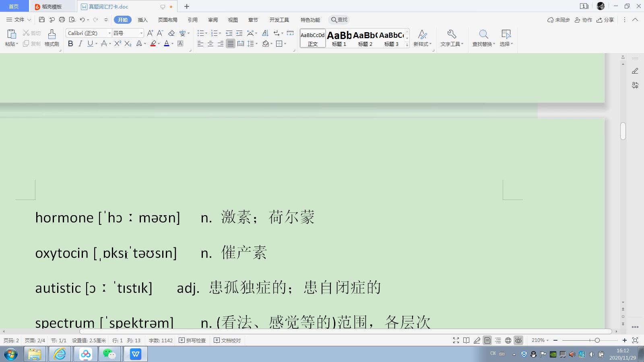Switch to web layout view
644x362 pixels.
click(508, 340)
